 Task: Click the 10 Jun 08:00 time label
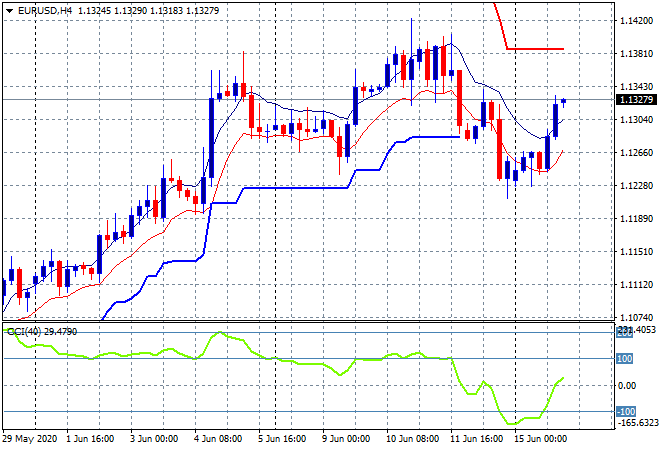412,439
